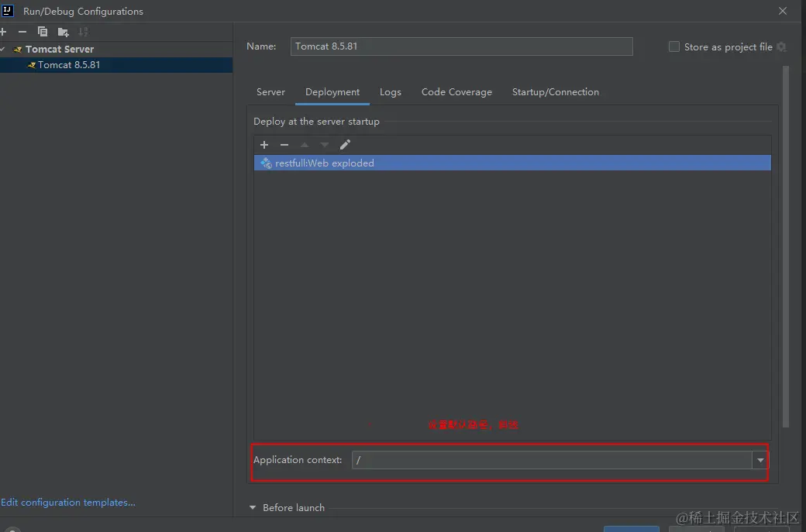
Task: Switch to the Deployment tab
Action: pyautogui.click(x=332, y=92)
